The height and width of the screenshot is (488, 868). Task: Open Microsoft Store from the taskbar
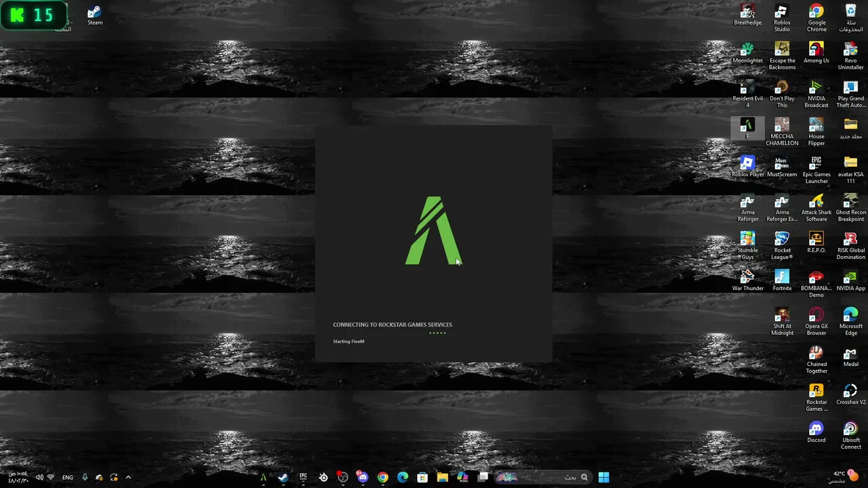[x=422, y=477]
